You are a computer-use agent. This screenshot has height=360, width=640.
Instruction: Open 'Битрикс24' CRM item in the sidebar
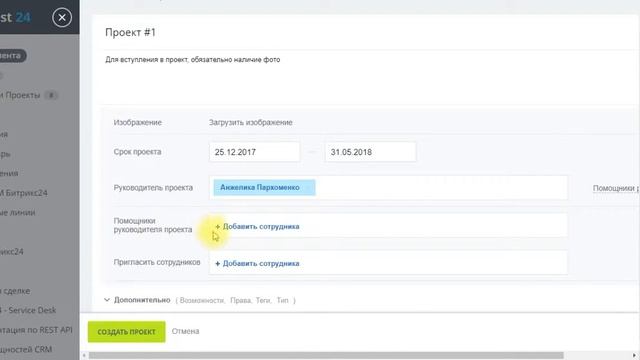[24, 193]
